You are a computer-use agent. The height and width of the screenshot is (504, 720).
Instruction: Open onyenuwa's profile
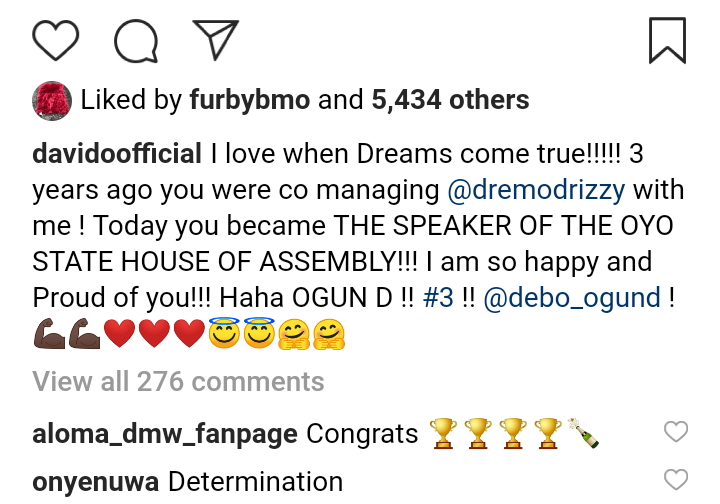(94, 481)
